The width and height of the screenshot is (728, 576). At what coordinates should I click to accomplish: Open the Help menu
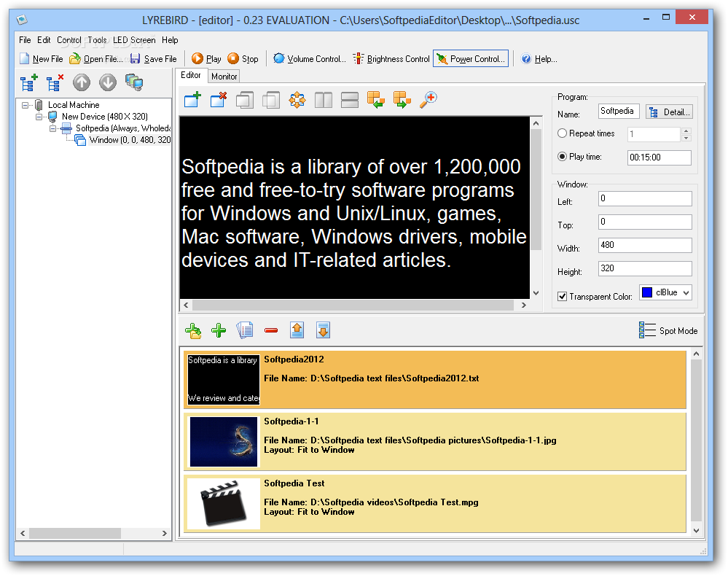[170, 40]
